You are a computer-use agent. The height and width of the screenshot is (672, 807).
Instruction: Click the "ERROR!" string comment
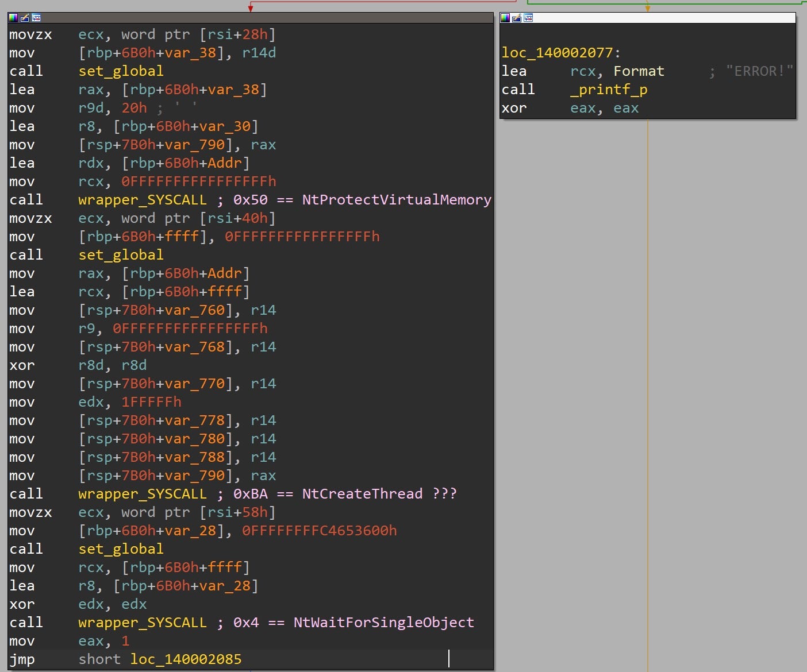[759, 71]
